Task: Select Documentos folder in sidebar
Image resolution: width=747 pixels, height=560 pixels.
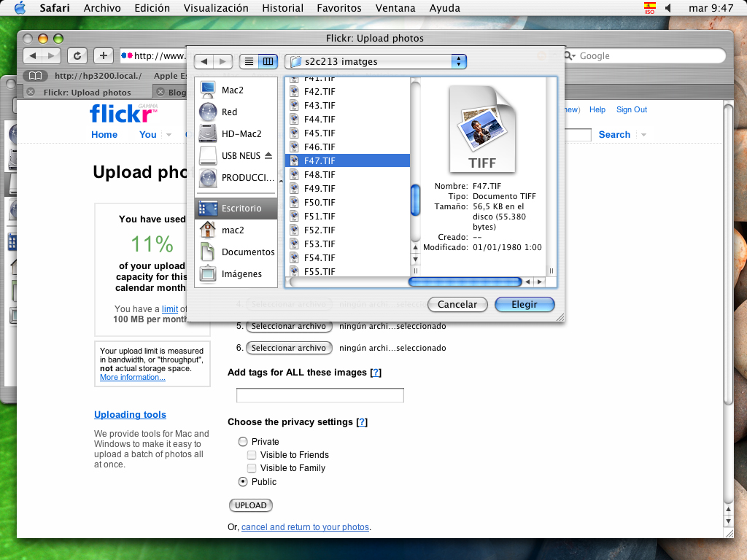Action: [x=236, y=252]
